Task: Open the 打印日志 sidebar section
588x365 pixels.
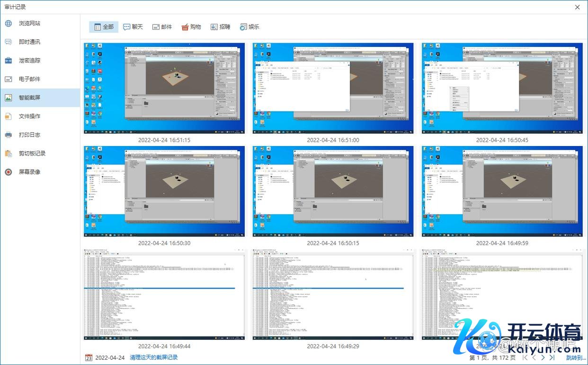Action: [x=29, y=135]
